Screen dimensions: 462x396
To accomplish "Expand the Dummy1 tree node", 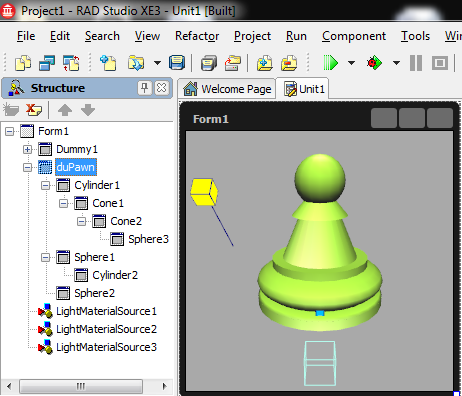I will (27, 149).
